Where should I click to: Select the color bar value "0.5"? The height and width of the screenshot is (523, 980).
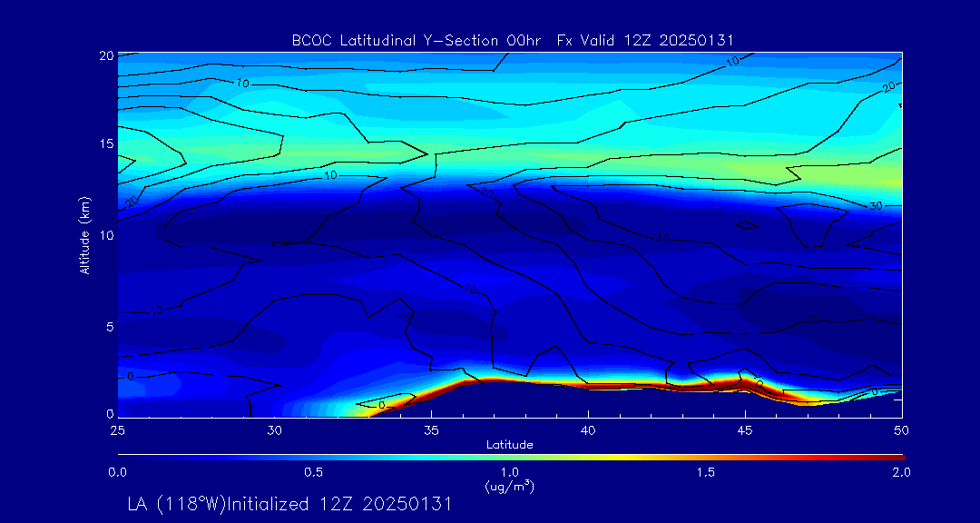click(x=314, y=472)
